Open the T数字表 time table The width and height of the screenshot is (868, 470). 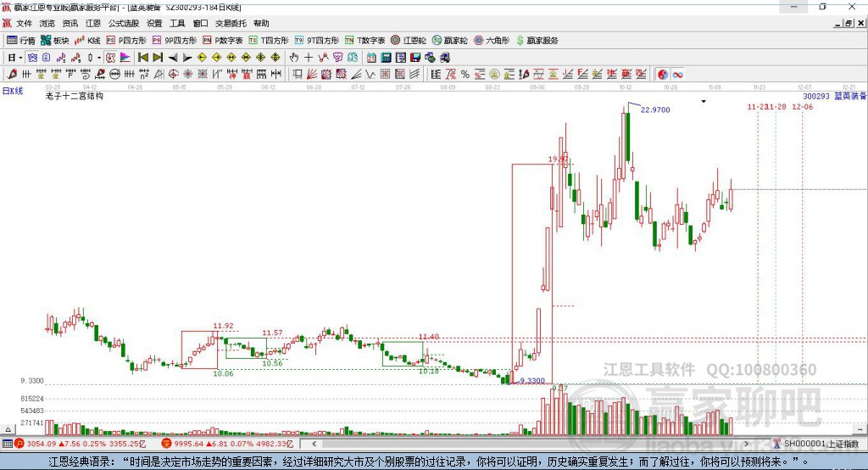click(x=364, y=41)
